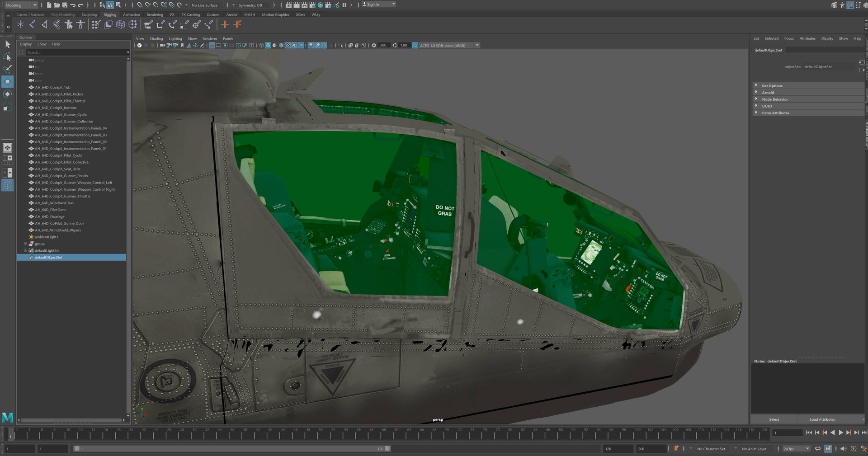Click the Add Bookmark icon on range slider
This screenshot has height=456, width=868.
click(676, 448)
